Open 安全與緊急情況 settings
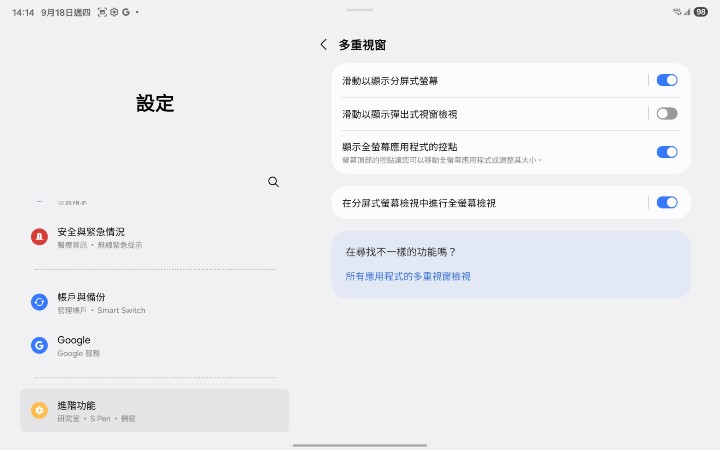Viewport: 720px width, 450px height. click(155, 237)
